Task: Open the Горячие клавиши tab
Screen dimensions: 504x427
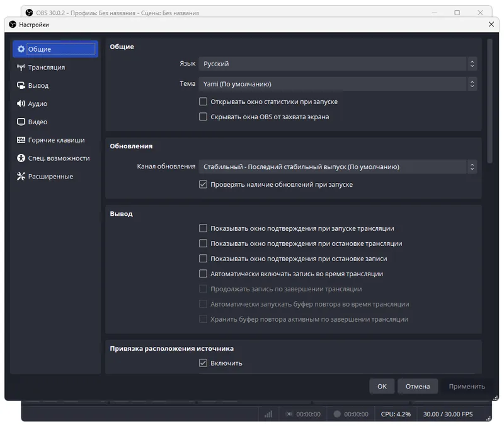Action: pos(55,139)
